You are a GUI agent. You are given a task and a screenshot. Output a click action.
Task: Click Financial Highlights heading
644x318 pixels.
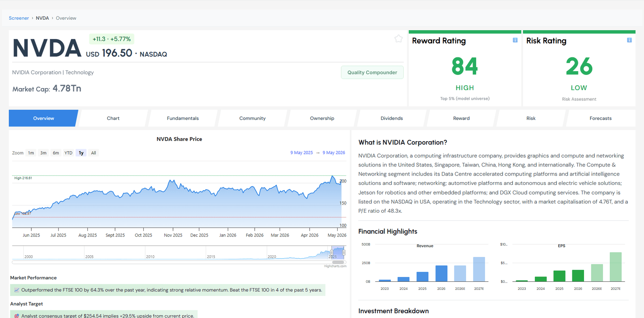click(x=388, y=232)
